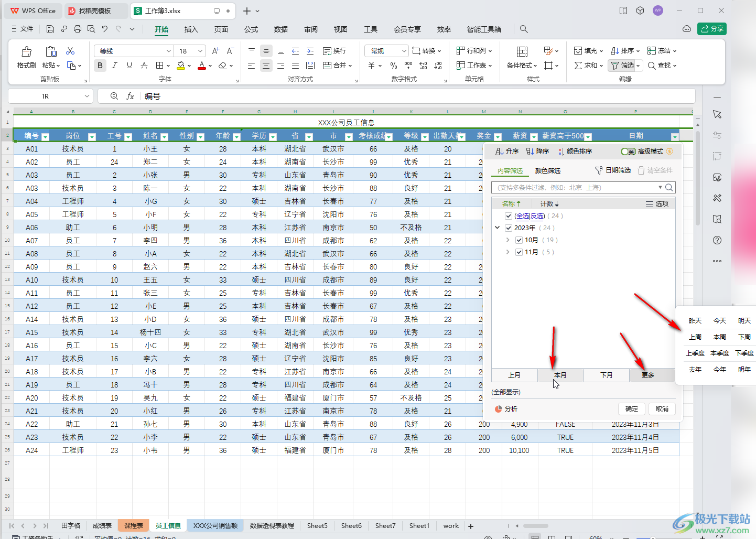Click the Cut scissors icon
This screenshot has height=539, width=756.
coord(70,51)
